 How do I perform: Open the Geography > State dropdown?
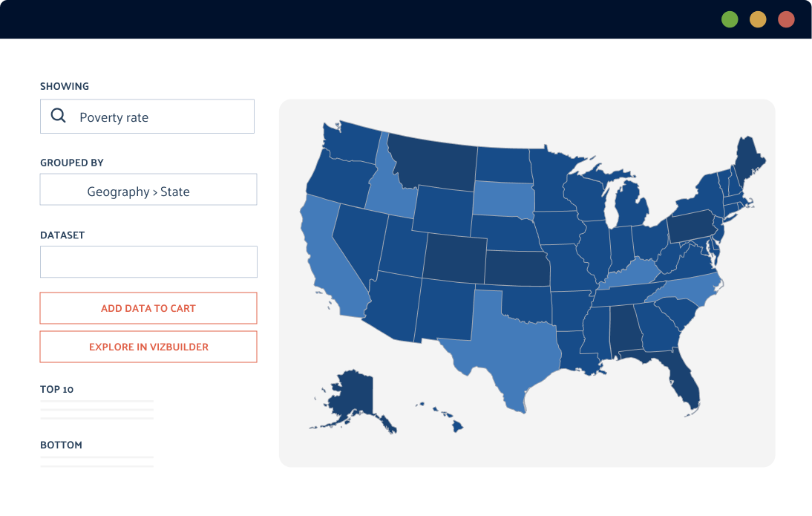[x=148, y=190]
